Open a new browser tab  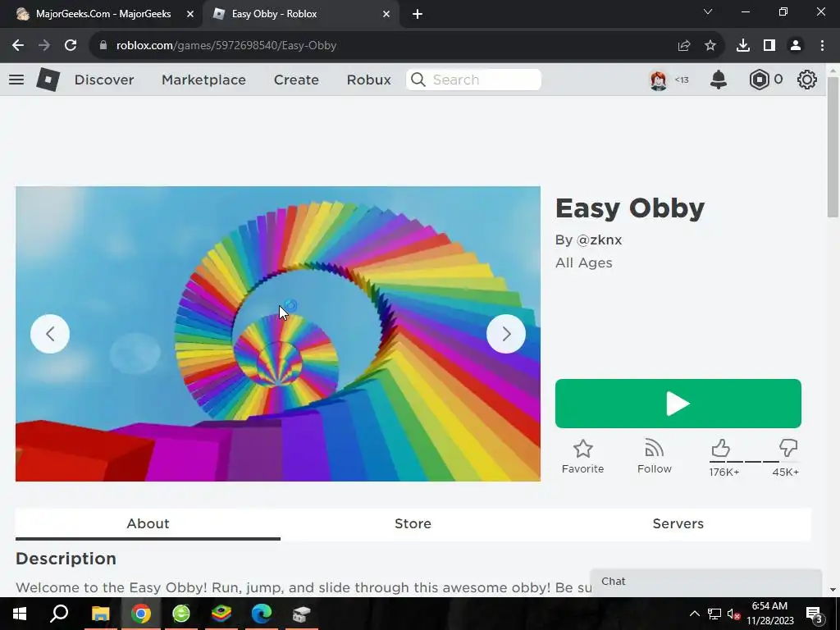[x=418, y=15]
